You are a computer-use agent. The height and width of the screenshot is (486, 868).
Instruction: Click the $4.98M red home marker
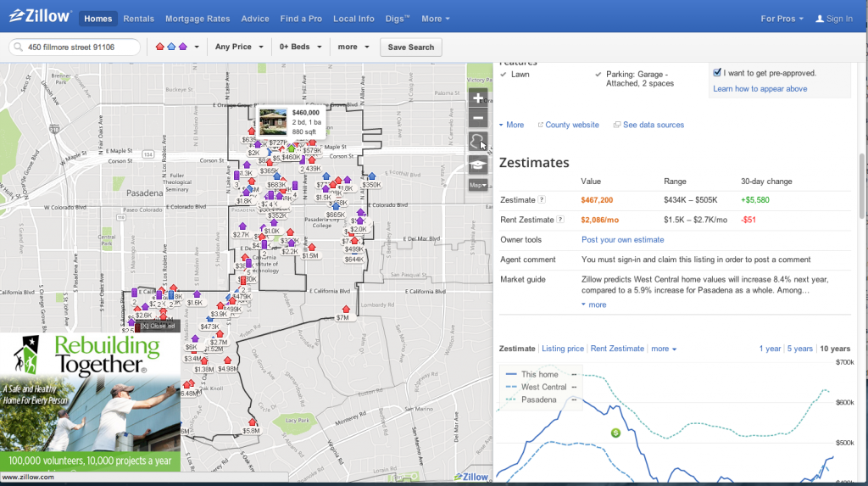tap(227, 360)
